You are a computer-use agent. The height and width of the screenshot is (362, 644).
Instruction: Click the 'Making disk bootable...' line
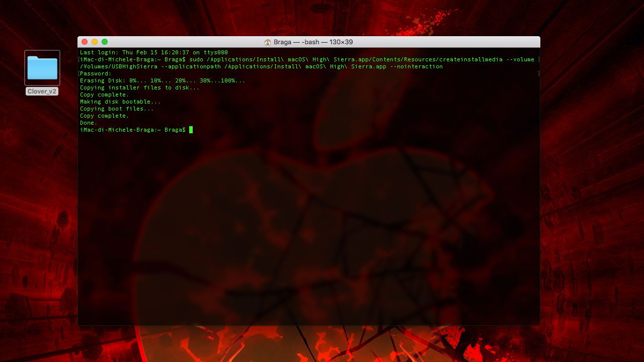pos(120,102)
